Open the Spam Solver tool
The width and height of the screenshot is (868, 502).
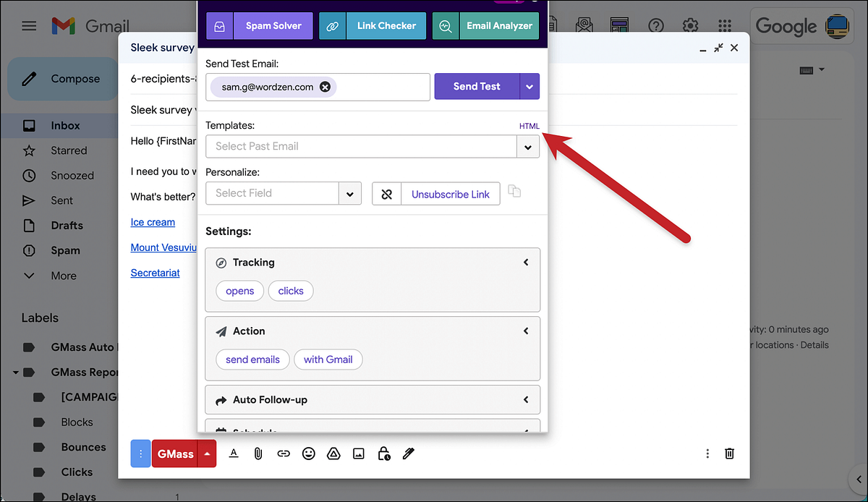click(273, 25)
